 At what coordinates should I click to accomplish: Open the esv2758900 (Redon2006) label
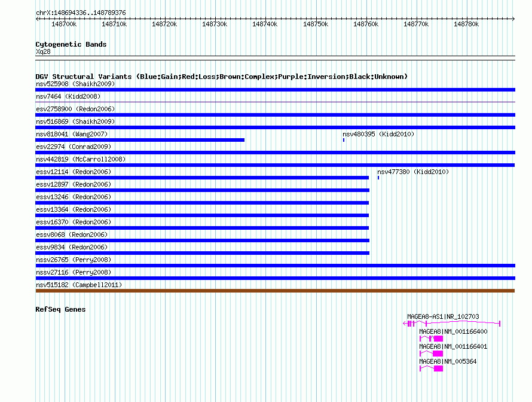(x=75, y=109)
